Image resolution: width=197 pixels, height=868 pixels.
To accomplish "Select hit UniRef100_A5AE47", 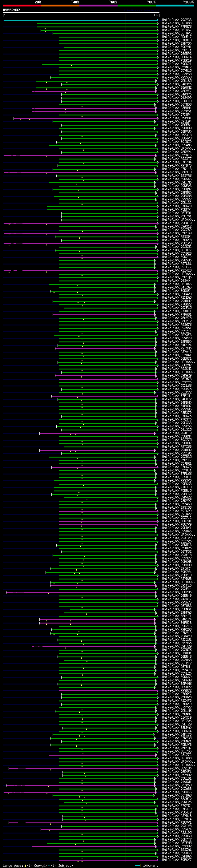I will point(177,37).
